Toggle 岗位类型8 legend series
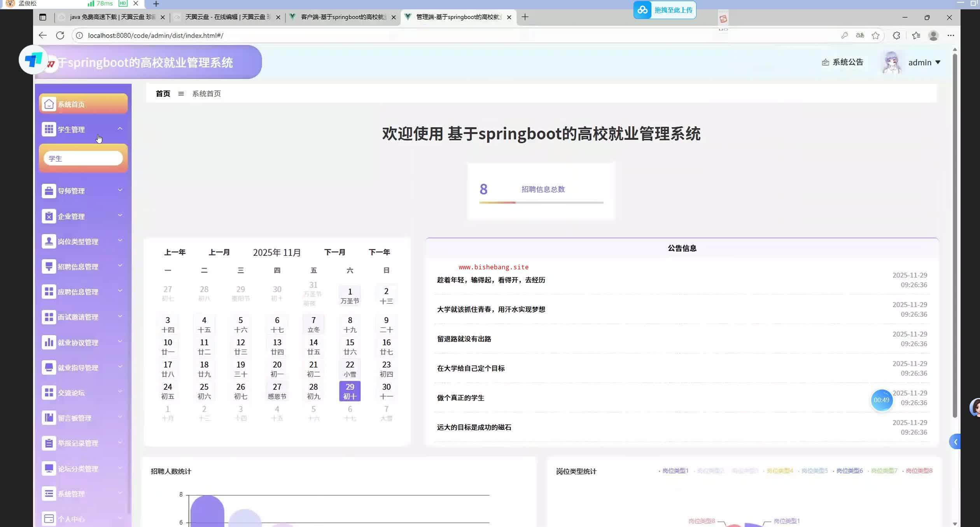The image size is (980, 527). 919,471
